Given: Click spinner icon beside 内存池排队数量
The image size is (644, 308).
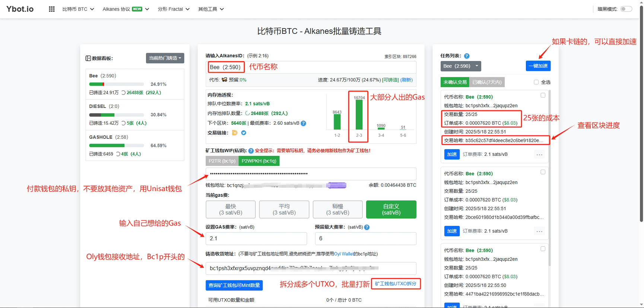Looking at the screenshot, I should (x=247, y=113).
